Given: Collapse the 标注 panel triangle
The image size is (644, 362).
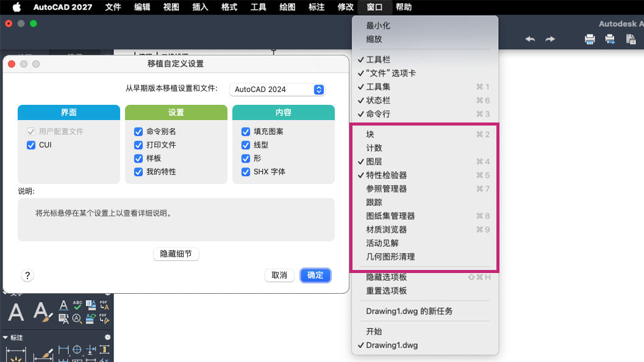Looking at the screenshot, I should (5, 338).
